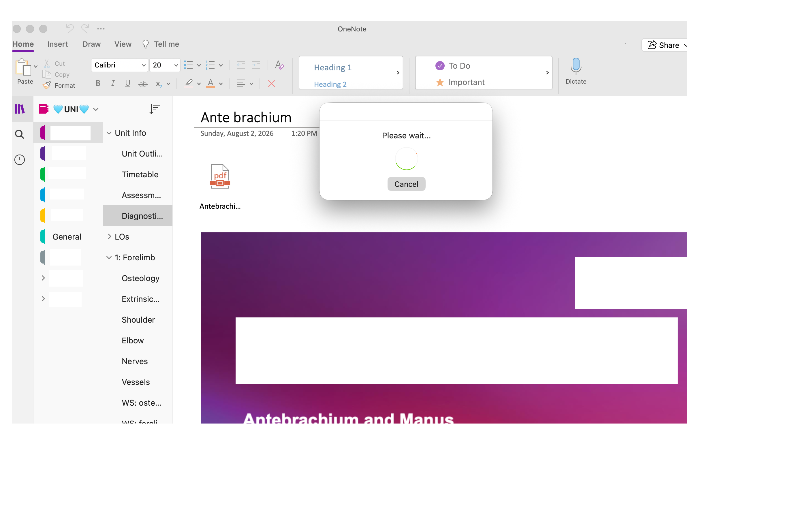This screenshot has width=812, height=508.
Task: Open recent notes clock icon
Action: pos(20,160)
